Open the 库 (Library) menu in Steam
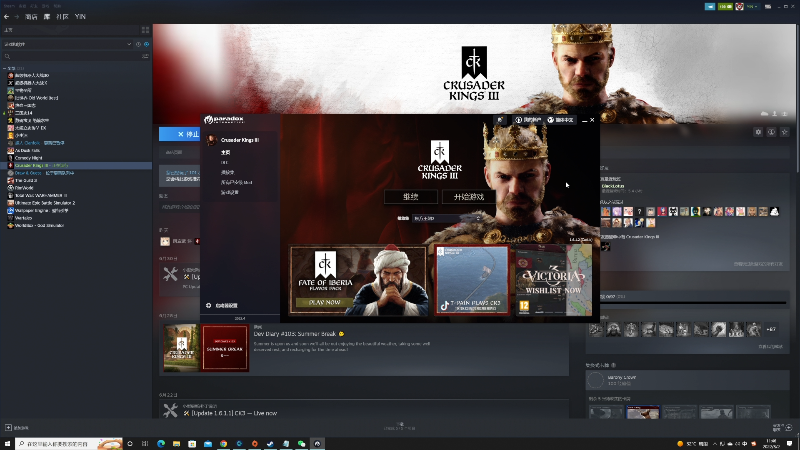This screenshot has height=450, width=800. click(x=47, y=17)
